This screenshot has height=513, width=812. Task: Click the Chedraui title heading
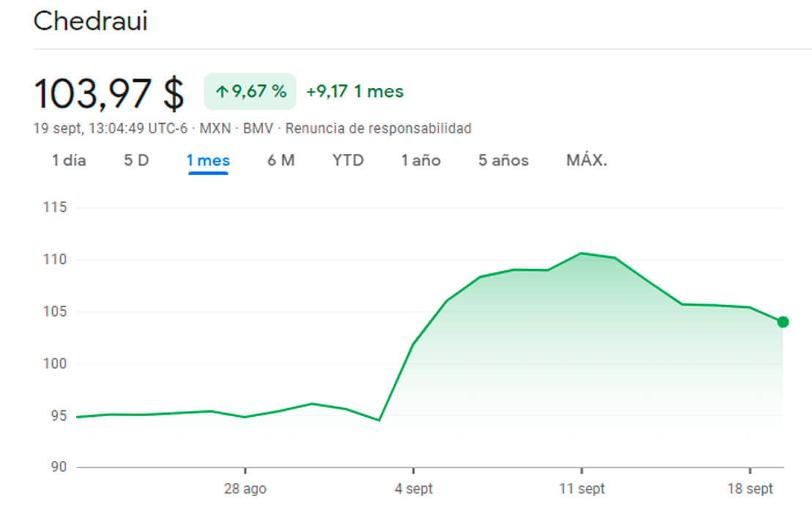(x=90, y=21)
